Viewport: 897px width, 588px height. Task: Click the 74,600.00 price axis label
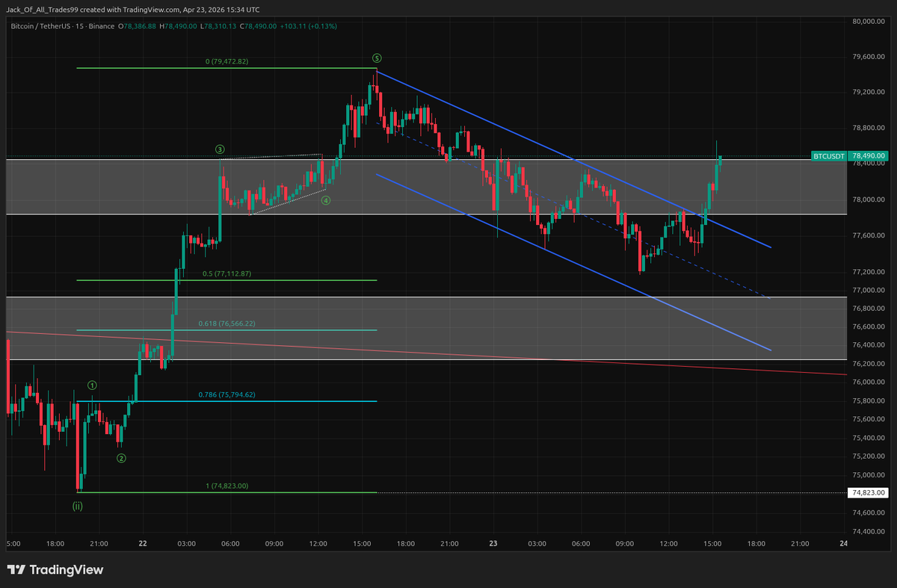869,513
